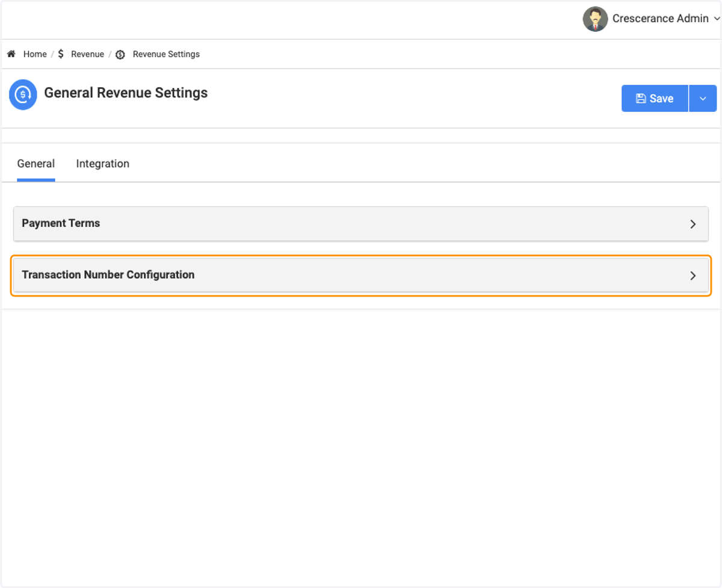Switch to the General tab
The height and width of the screenshot is (588, 722).
pos(36,164)
